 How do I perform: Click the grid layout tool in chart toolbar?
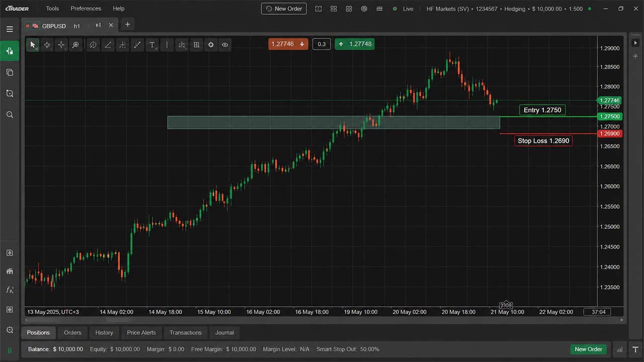196,45
